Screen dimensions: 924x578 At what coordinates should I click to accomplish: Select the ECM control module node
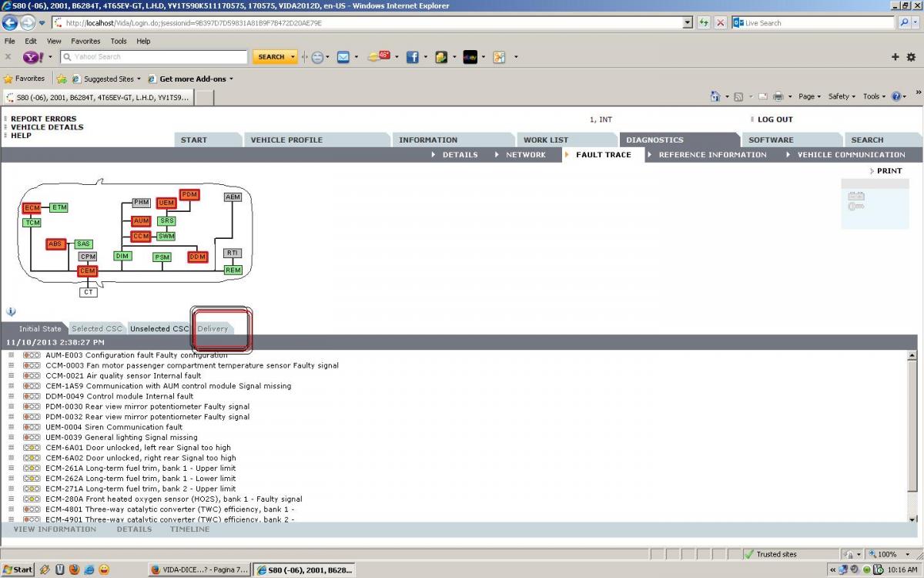[x=32, y=208]
